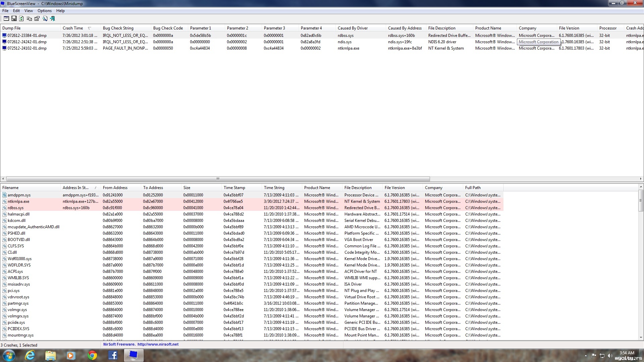Viewport: 644px width, 362px height.
Task: Select the 072612-24242-01.dmp crash row
Action: click(27, 42)
